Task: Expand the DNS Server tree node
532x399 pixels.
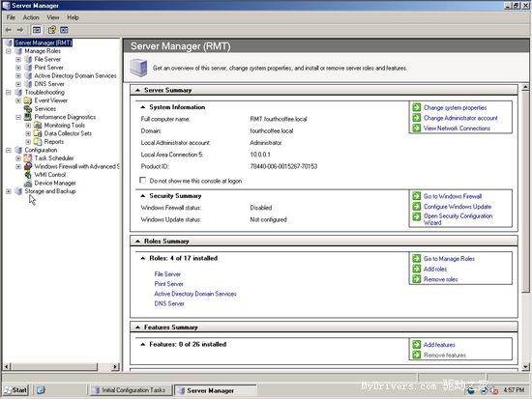Action: pyautogui.click(x=18, y=84)
